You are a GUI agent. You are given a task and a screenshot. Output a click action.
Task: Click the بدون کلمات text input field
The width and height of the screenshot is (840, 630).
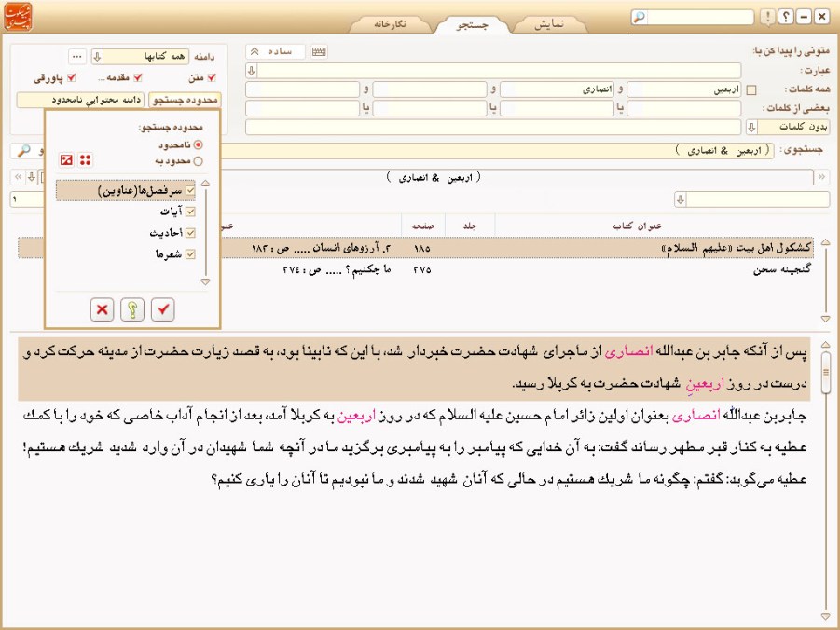click(x=493, y=127)
